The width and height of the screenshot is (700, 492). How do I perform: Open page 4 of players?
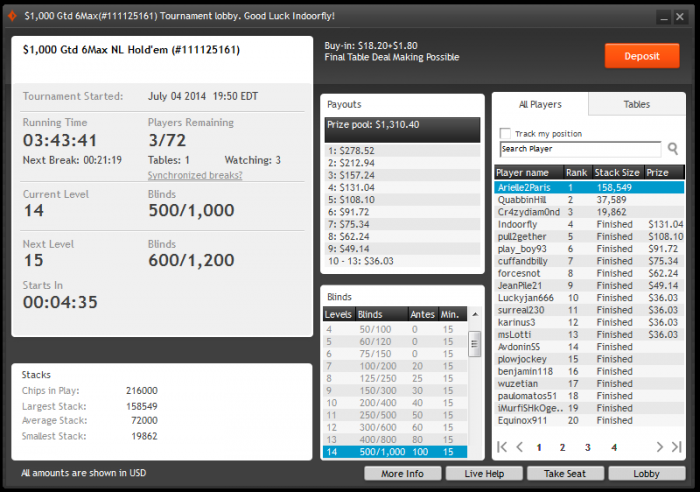click(x=614, y=447)
